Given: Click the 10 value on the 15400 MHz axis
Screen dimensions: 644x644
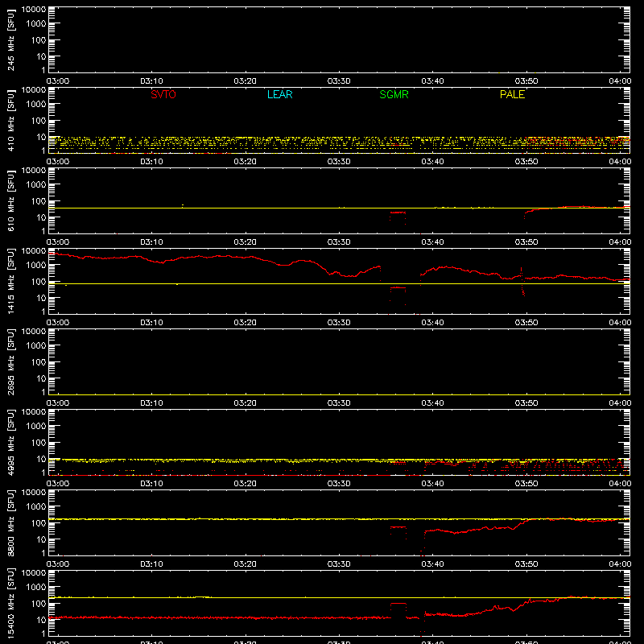Looking at the screenshot, I should point(41,620).
